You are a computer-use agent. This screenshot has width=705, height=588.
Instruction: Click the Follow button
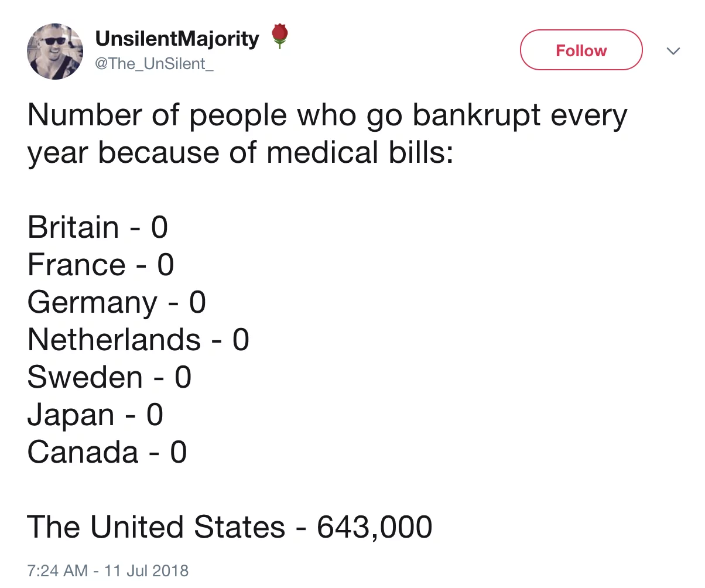(581, 50)
